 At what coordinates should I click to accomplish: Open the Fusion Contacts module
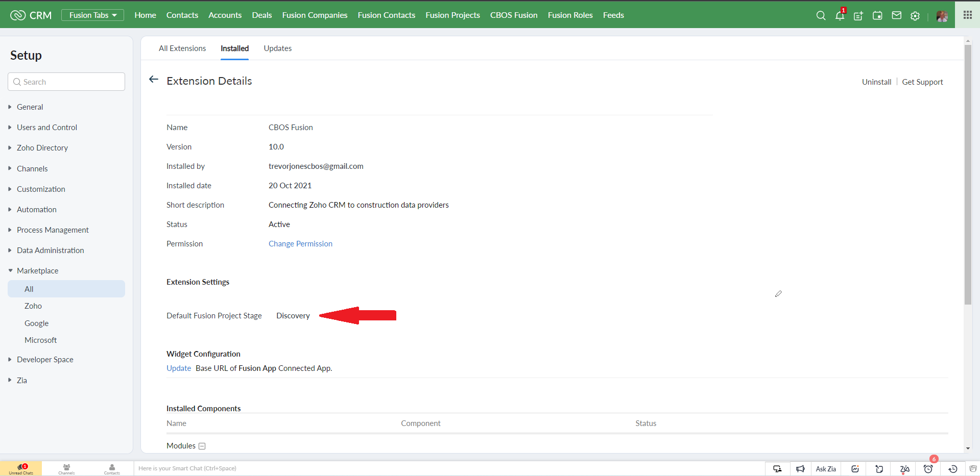click(x=387, y=15)
